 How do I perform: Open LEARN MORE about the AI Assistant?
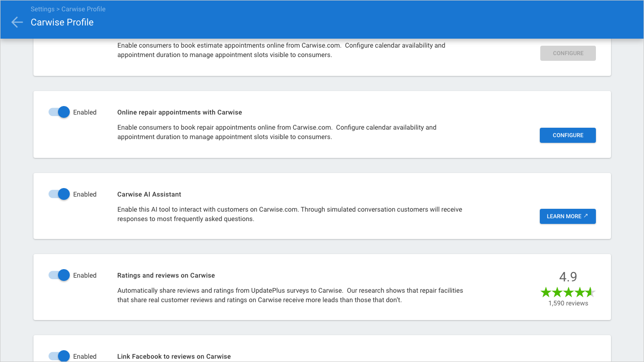[x=568, y=216]
